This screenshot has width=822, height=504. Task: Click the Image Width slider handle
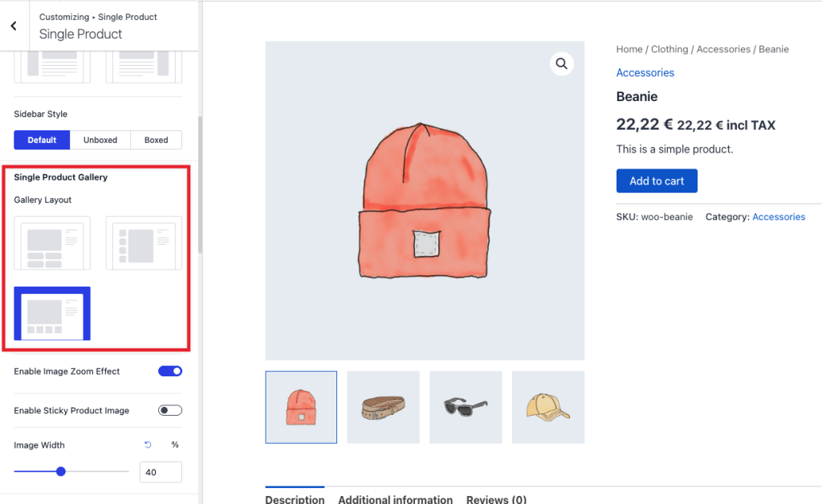pyautogui.click(x=61, y=472)
